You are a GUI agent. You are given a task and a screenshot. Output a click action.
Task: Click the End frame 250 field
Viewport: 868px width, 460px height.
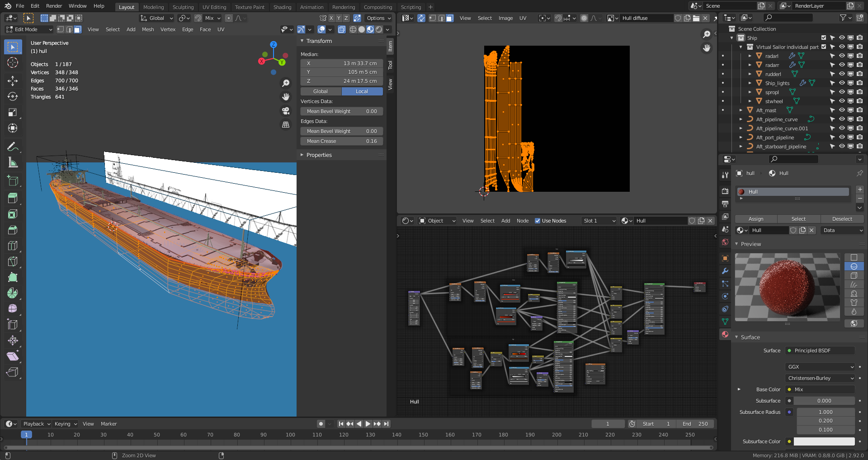click(695, 424)
